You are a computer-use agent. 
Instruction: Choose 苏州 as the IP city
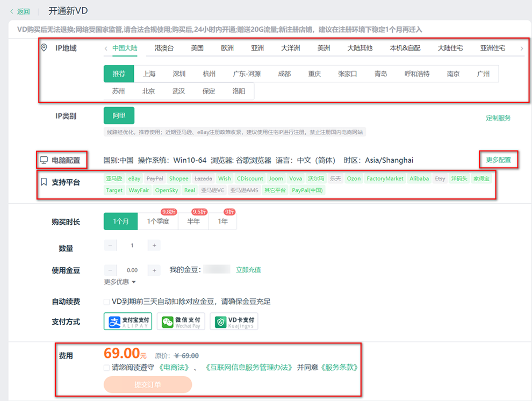coord(118,91)
